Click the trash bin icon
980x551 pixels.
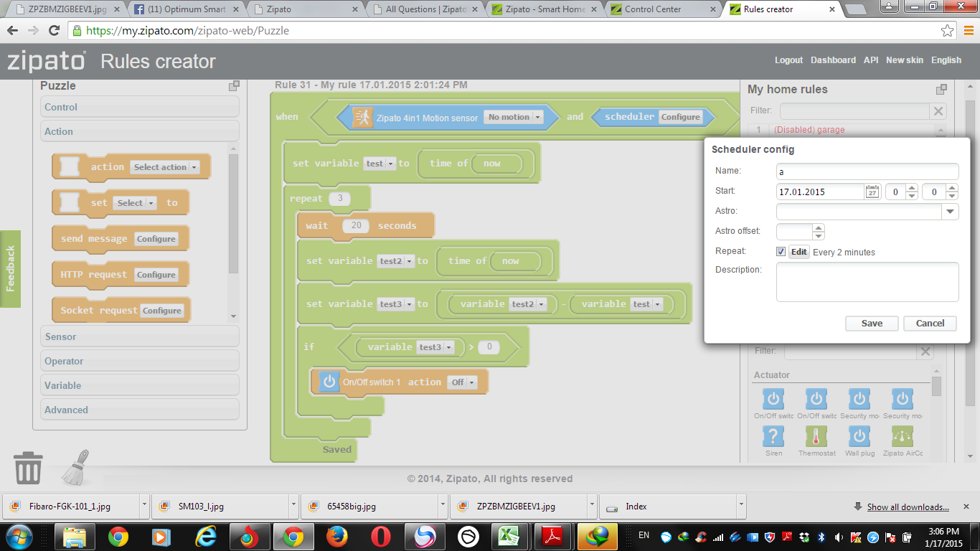pos(28,467)
